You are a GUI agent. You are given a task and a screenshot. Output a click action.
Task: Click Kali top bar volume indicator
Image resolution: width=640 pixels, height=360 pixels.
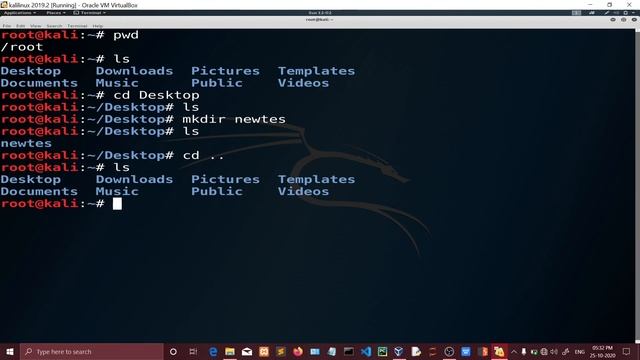pos(616,13)
